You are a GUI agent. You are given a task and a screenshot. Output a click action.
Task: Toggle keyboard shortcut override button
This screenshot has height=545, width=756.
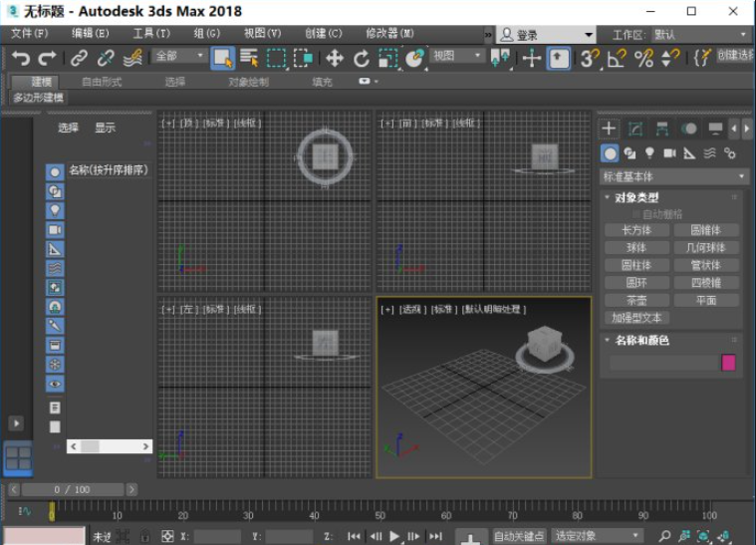(559, 59)
